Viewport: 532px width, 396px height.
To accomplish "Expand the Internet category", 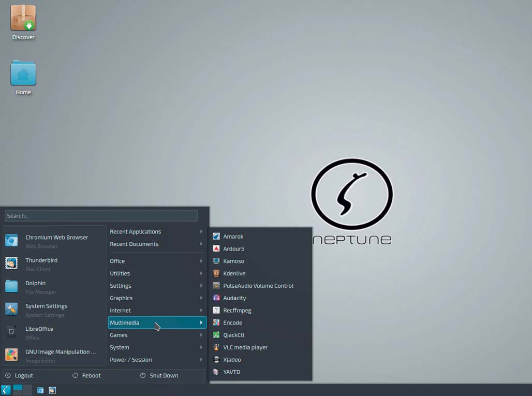I will (x=157, y=310).
